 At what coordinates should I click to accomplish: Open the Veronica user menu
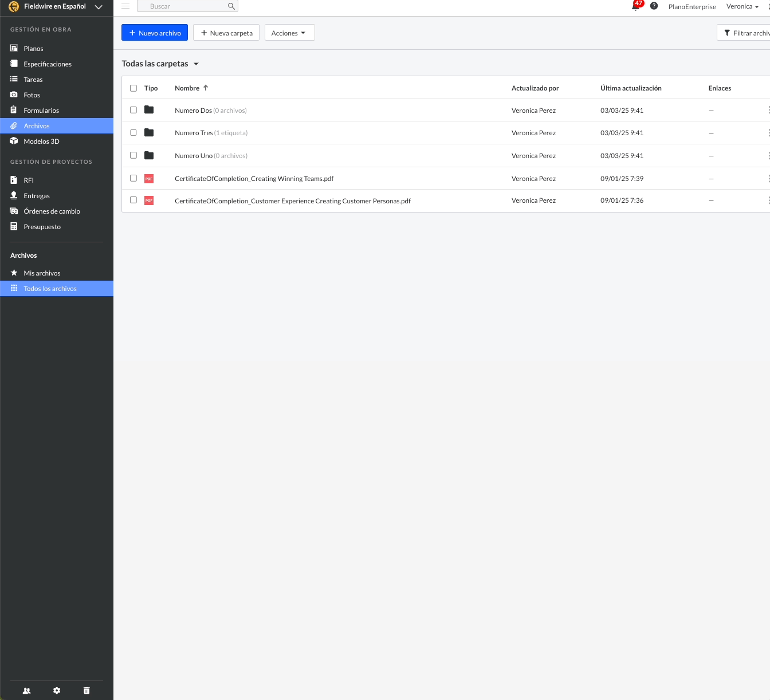click(x=742, y=6)
